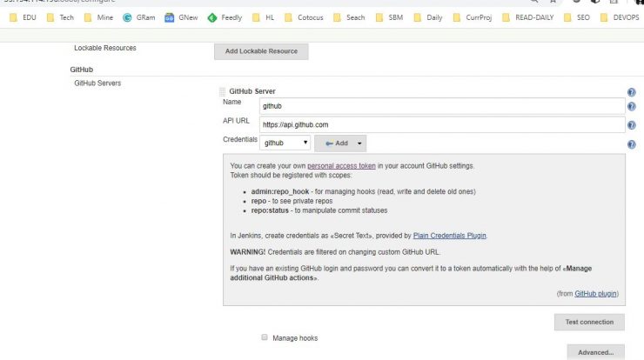Open the DEVOPS bookmarks folder
Viewport: 644px width, 360px height.
[620, 17]
